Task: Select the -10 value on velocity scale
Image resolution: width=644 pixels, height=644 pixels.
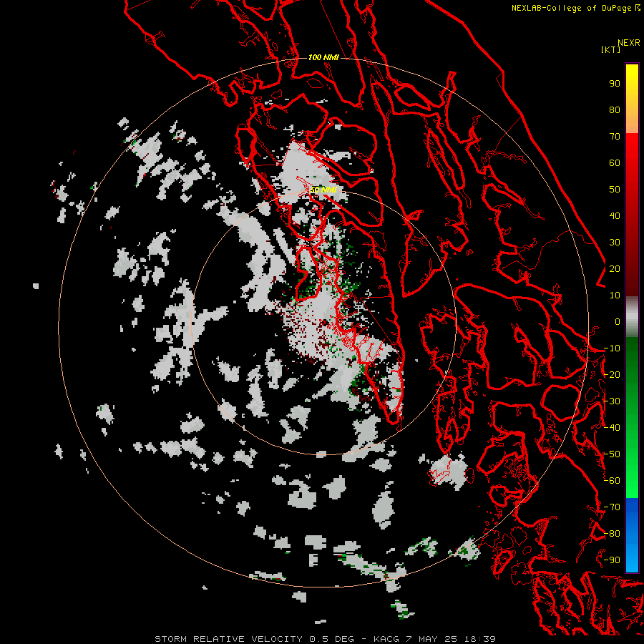Action: pos(612,348)
